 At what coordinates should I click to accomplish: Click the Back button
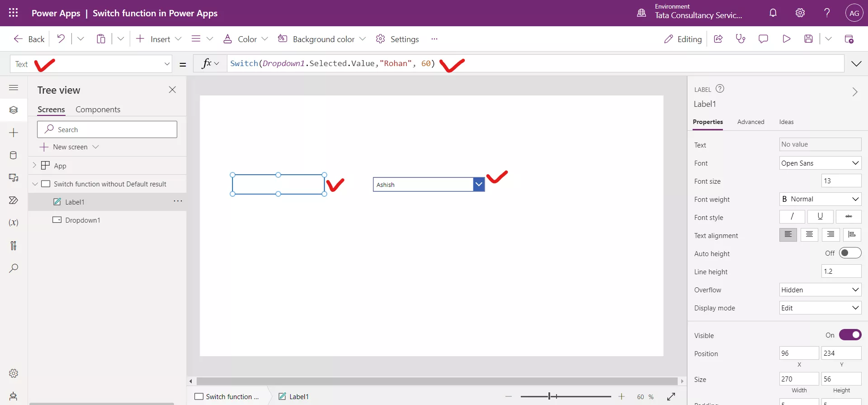coord(29,39)
